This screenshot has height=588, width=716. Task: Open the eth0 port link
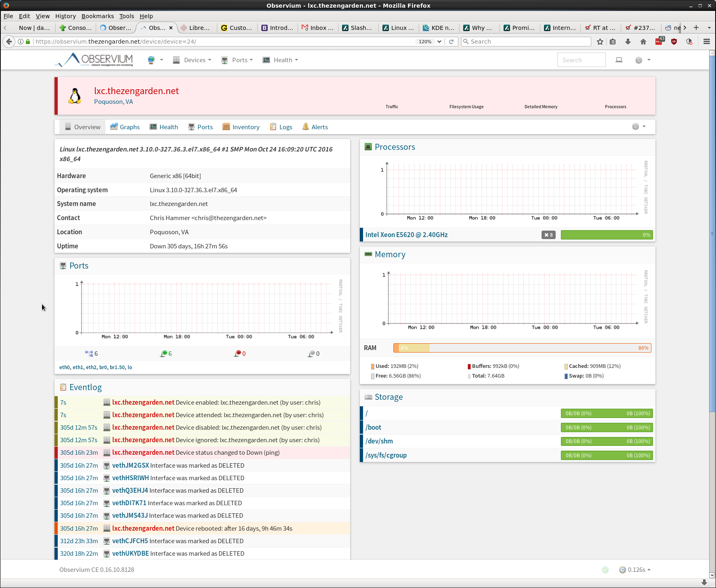coord(65,367)
